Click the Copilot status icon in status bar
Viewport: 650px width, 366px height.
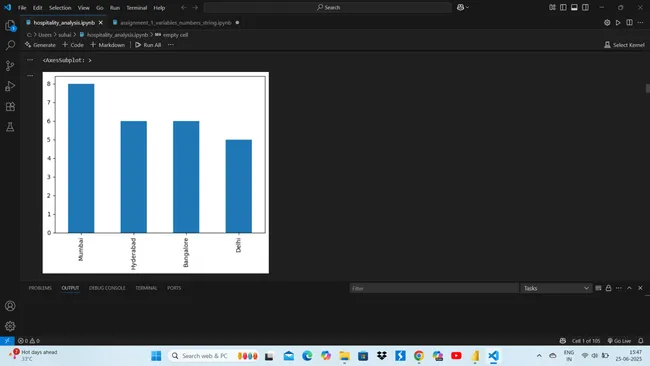563,341
